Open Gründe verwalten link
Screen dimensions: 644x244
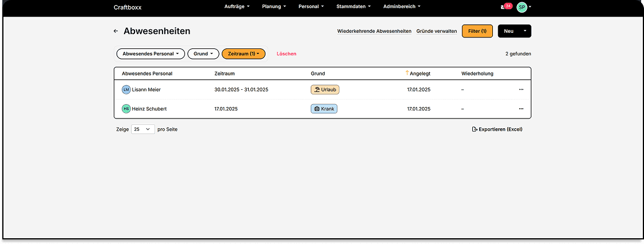437,31
